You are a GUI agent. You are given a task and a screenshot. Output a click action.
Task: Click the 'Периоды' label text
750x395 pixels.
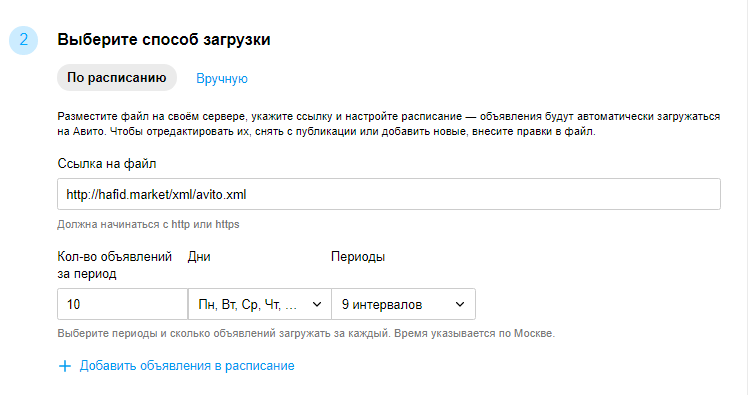pyautogui.click(x=358, y=257)
